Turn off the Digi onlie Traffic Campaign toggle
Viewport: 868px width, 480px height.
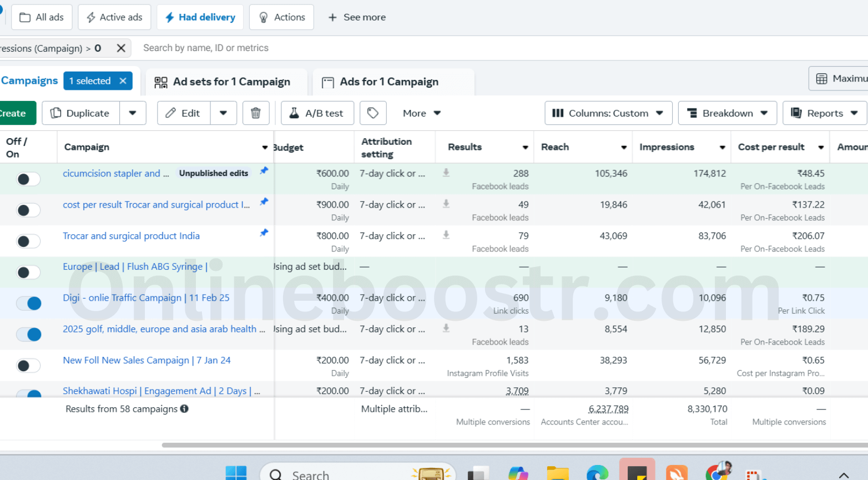click(x=28, y=304)
